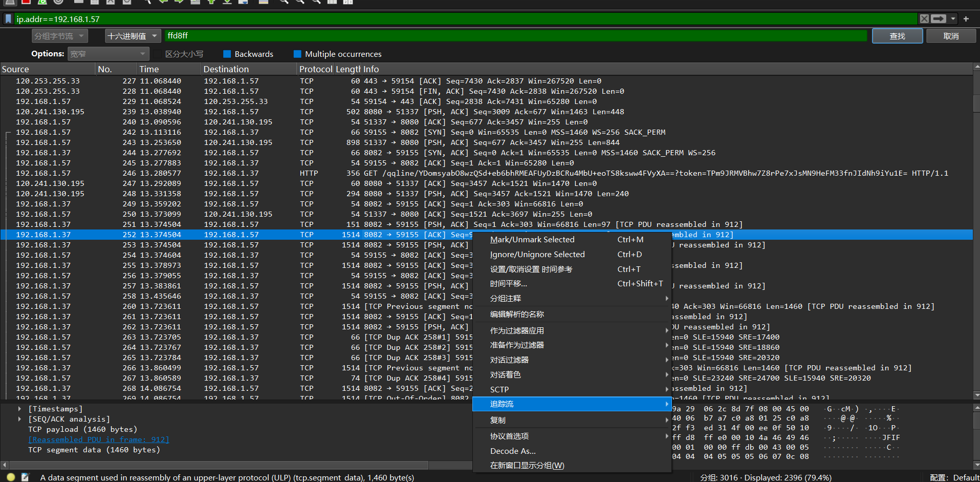
Task: Apply the display filter with arrow icon
Action: click(x=939, y=19)
